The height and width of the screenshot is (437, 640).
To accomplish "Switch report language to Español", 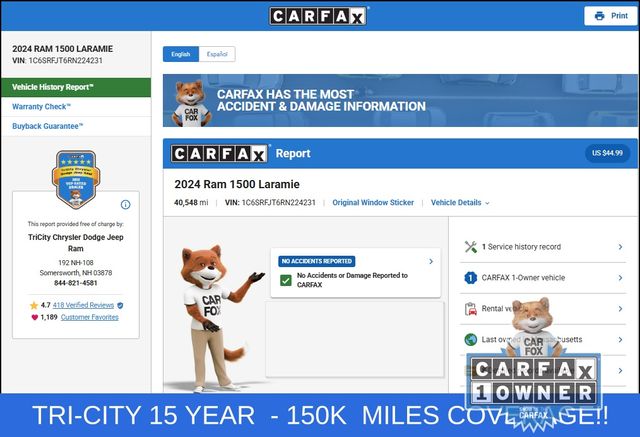I will click(x=217, y=54).
